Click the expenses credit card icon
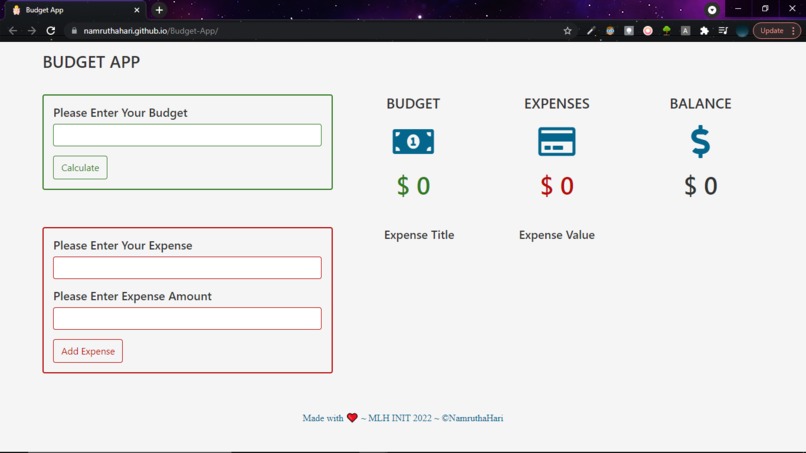806x453 pixels. pyautogui.click(x=557, y=141)
